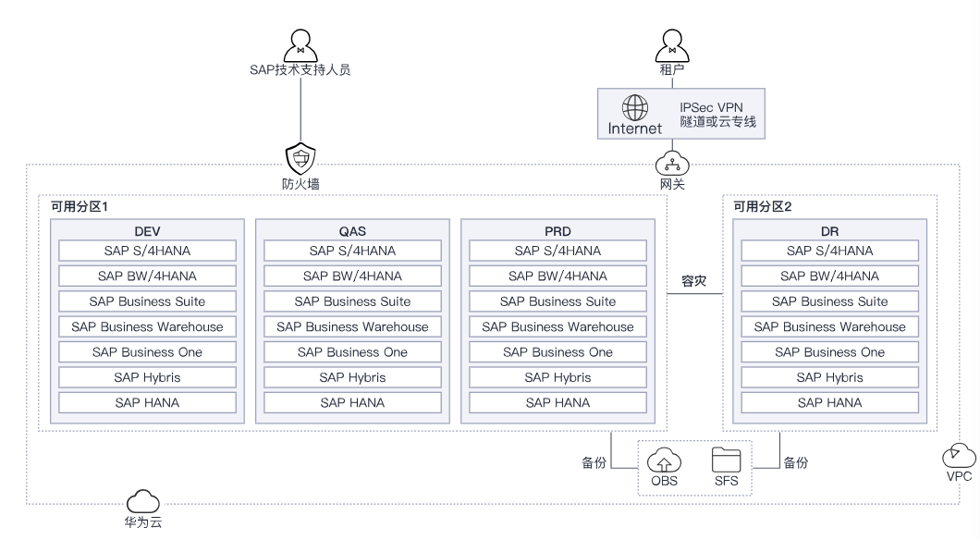Click the DR environment heading
The width and height of the screenshot is (980, 540).
click(829, 231)
